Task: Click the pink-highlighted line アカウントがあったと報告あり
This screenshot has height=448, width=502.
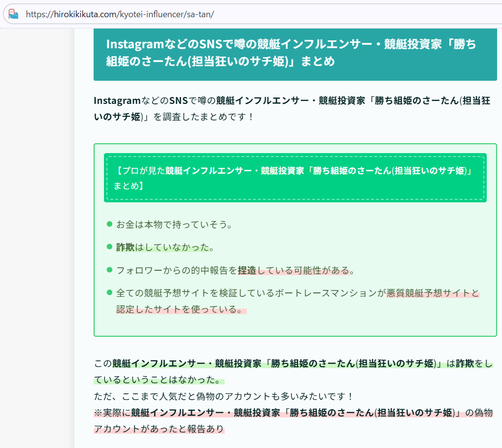Action: [x=159, y=429]
